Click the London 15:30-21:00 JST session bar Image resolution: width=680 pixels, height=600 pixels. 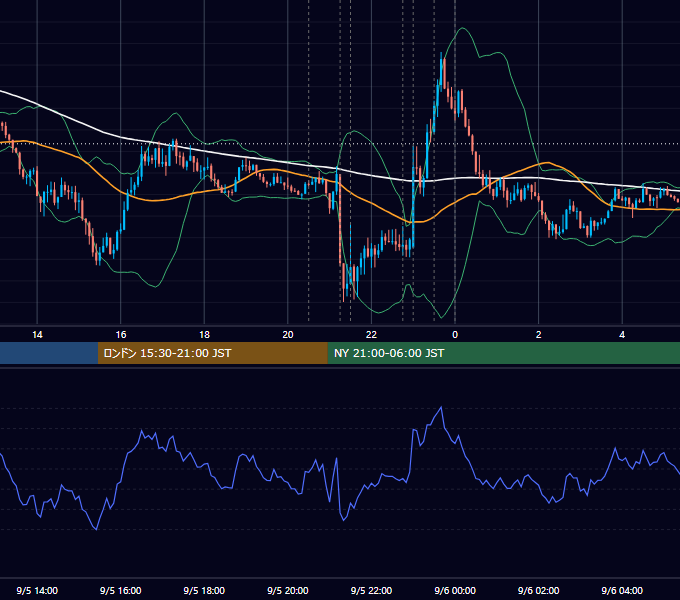tap(212, 353)
